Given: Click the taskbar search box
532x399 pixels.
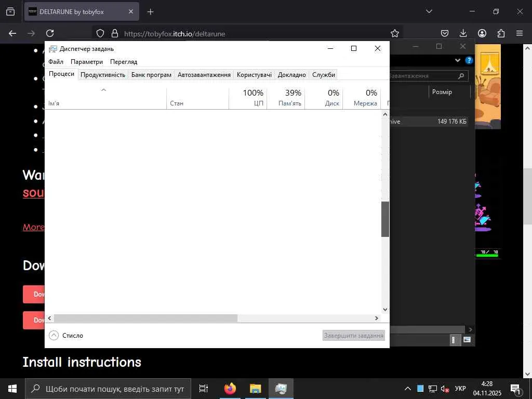Looking at the screenshot, I should 108,389.
